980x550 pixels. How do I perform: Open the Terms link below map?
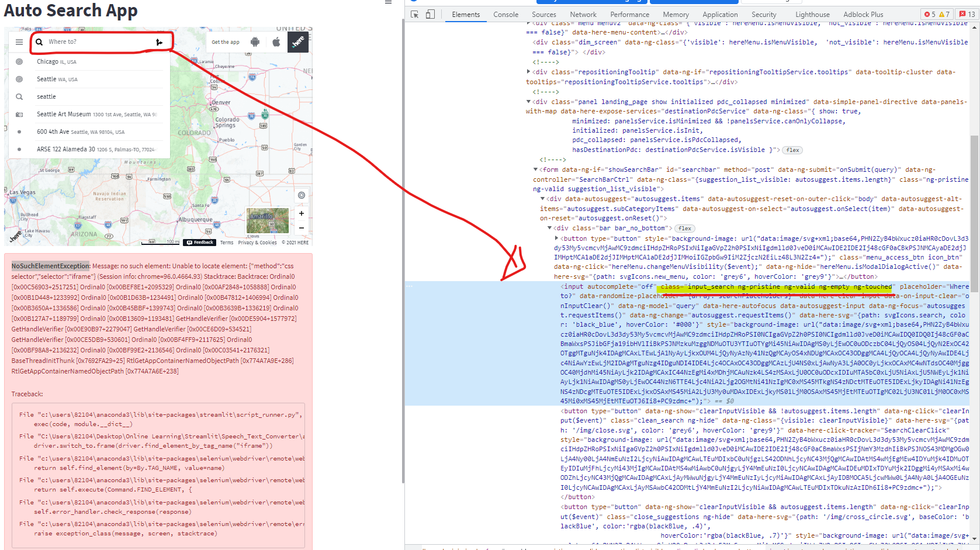tap(227, 243)
